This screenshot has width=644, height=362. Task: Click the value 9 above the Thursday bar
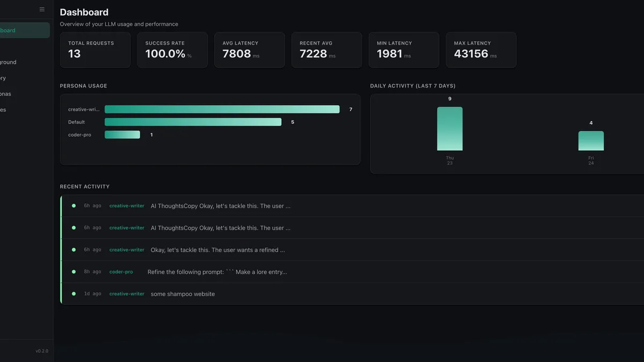coord(450,99)
